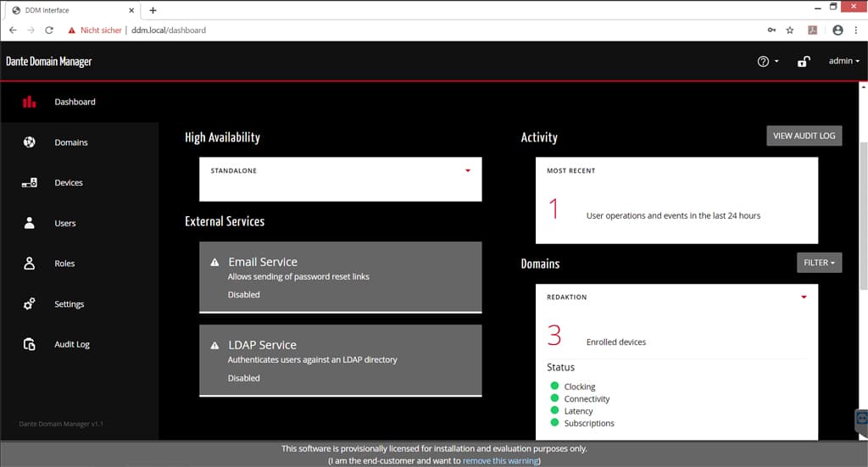
Task: Click the Roles outline person icon
Action: [x=30, y=264]
